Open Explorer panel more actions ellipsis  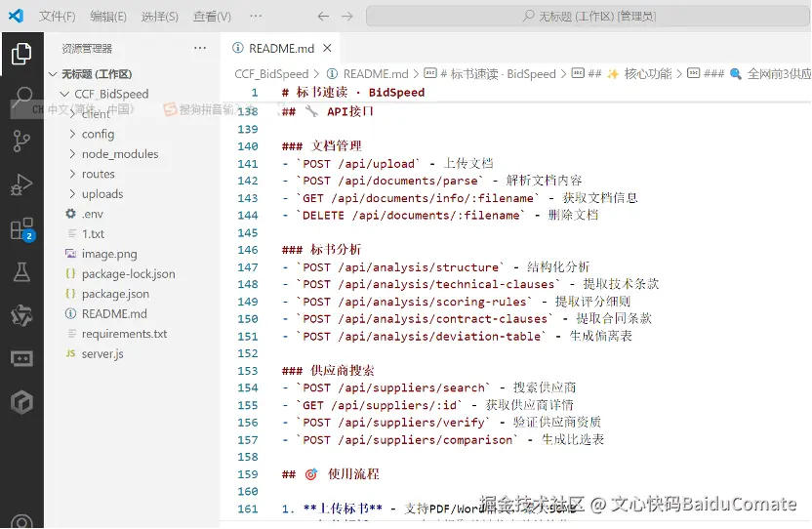click(200, 48)
